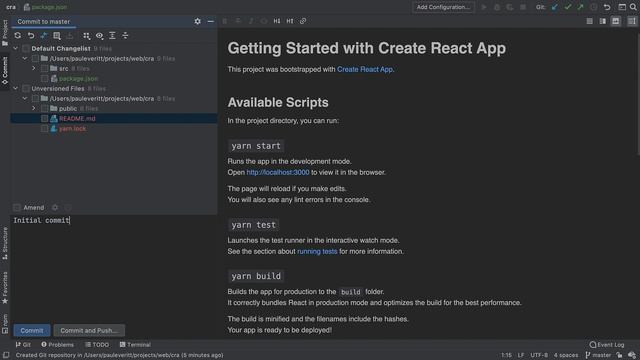Collapse all nodes in the changes tree
Image resolution: width=640 pixels, height=360 pixels.
tap(125, 36)
